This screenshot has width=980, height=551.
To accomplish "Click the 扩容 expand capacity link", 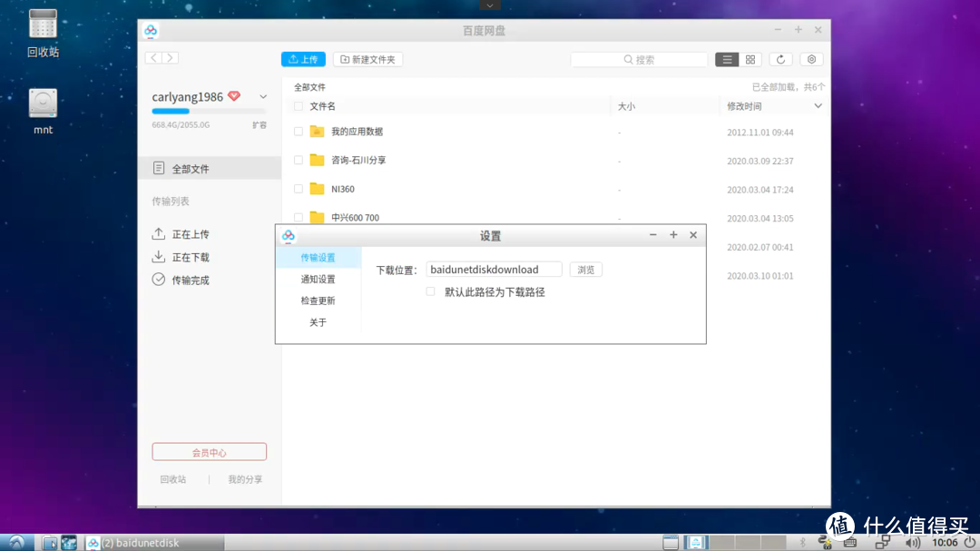I will click(x=260, y=125).
